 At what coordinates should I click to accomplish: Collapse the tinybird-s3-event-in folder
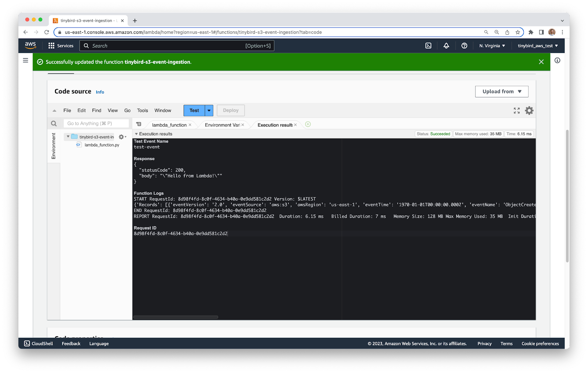click(68, 137)
